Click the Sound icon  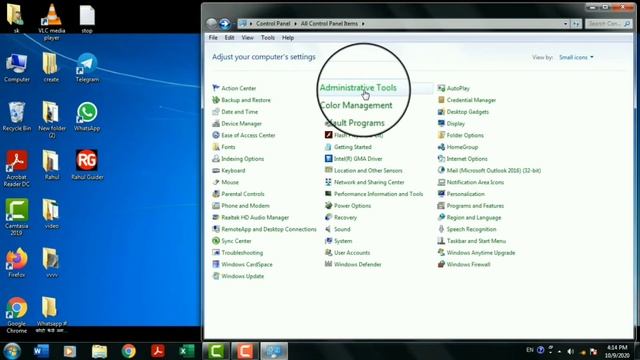329,229
